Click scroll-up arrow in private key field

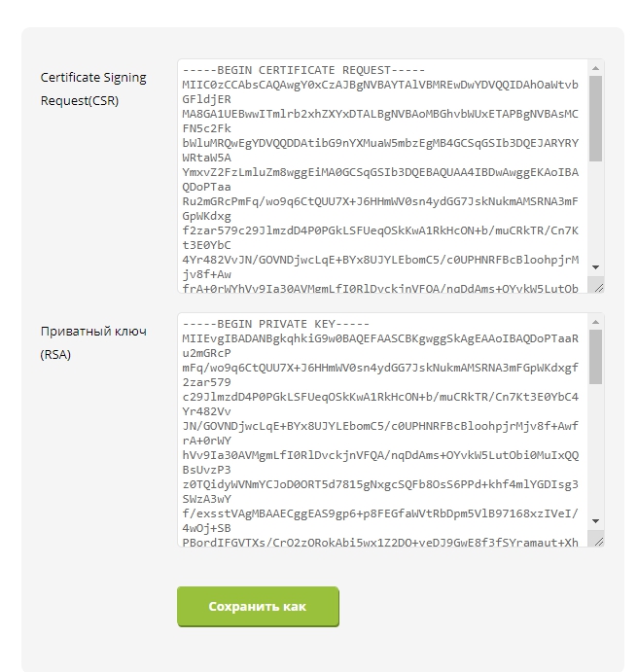pos(595,321)
